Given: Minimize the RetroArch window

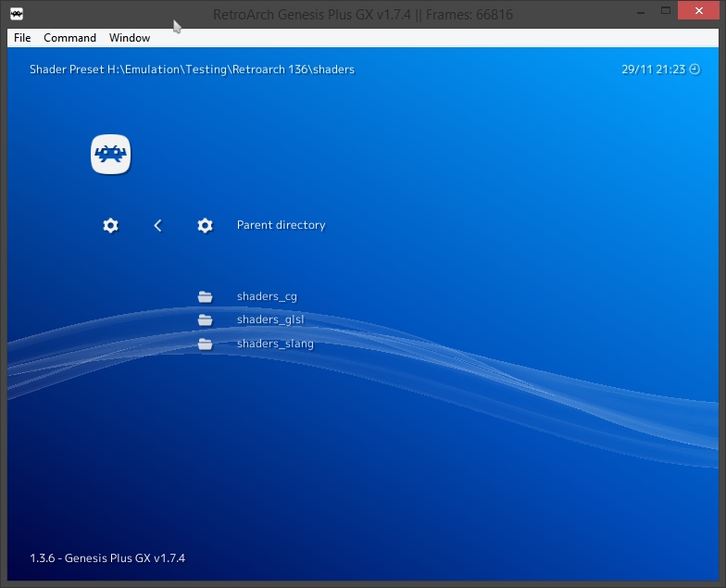Looking at the screenshot, I should (x=641, y=12).
